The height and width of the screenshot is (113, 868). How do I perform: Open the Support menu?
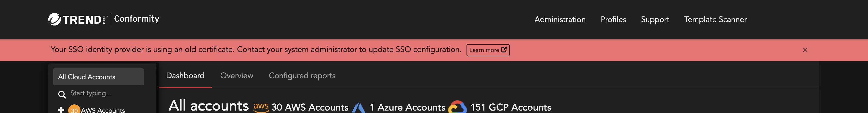[x=655, y=20]
